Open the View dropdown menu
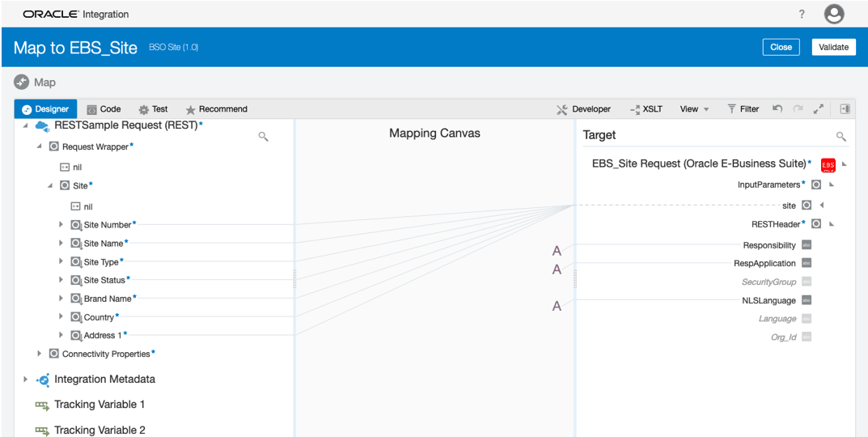This screenshot has height=437, width=868. [694, 109]
